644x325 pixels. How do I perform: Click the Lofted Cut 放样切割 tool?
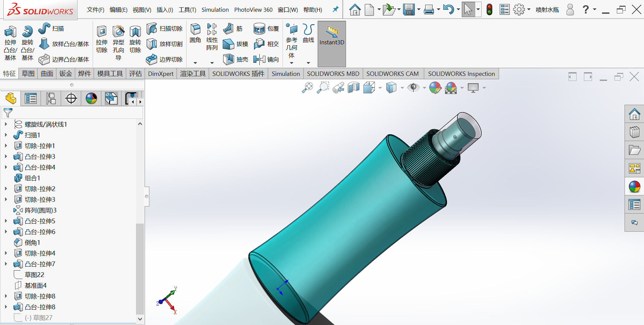coord(164,44)
